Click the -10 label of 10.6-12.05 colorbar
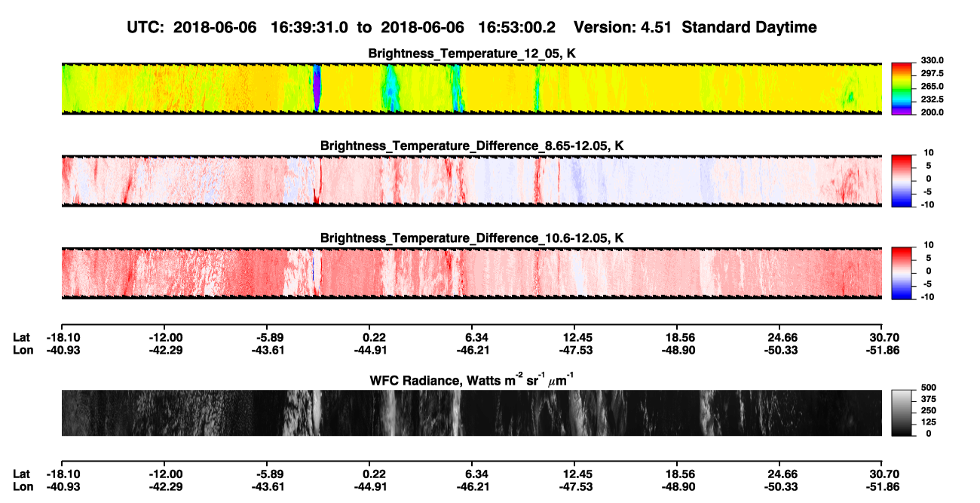Screen dimensions: 980x503 point(926,297)
